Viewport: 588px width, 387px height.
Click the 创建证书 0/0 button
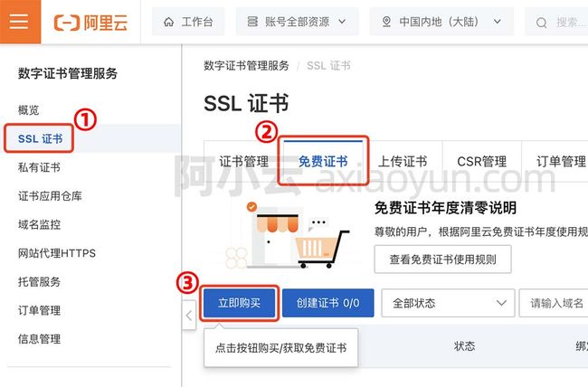point(328,303)
